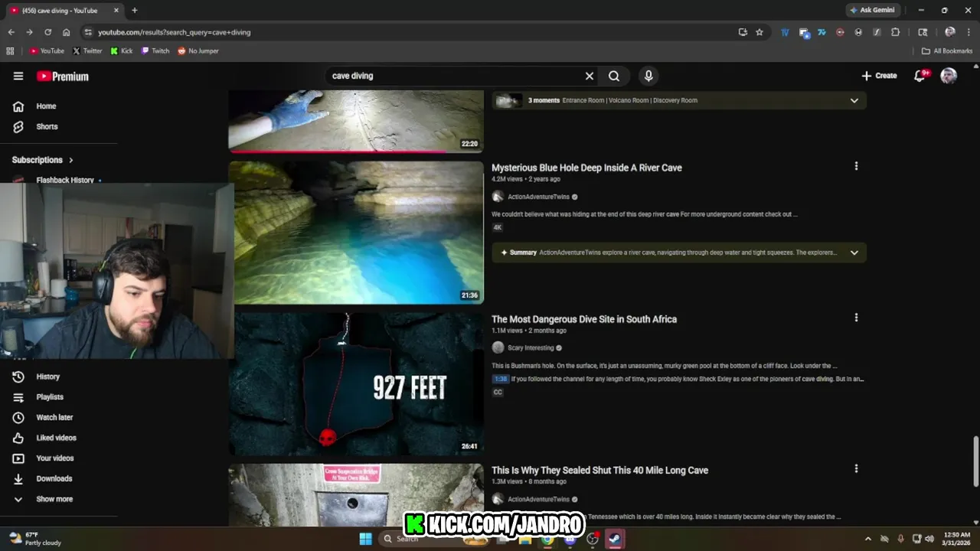Play the 927 FEET thumbnail video

tap(356, 383)
